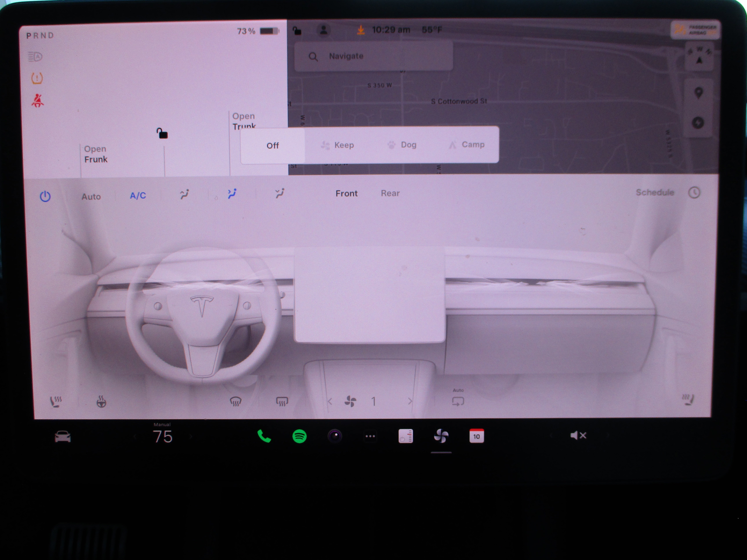
Task: Increase the fan speed with right chevron
Action: click(x=410, y=401)
